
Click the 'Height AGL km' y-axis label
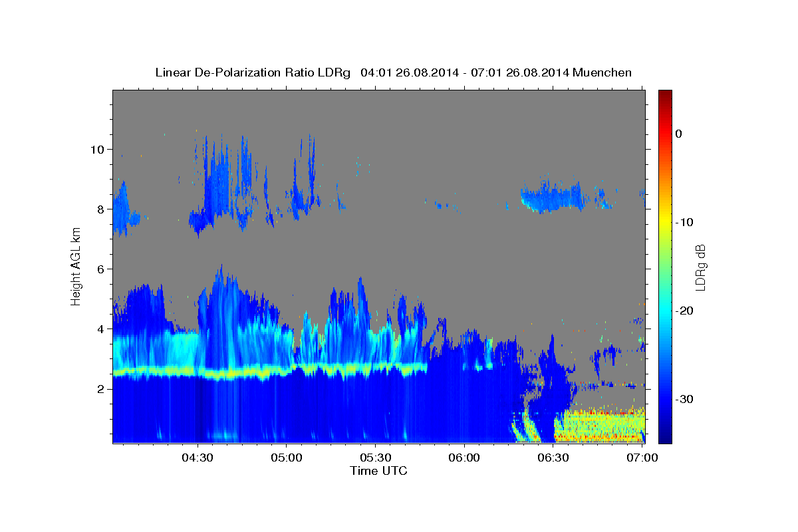pyautogui.click(x=76, y=265)
